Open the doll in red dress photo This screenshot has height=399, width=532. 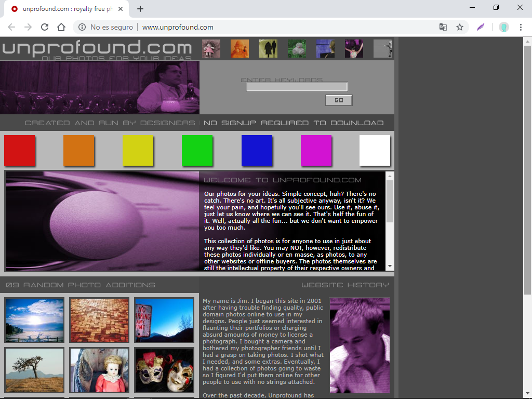coord(99,370)
